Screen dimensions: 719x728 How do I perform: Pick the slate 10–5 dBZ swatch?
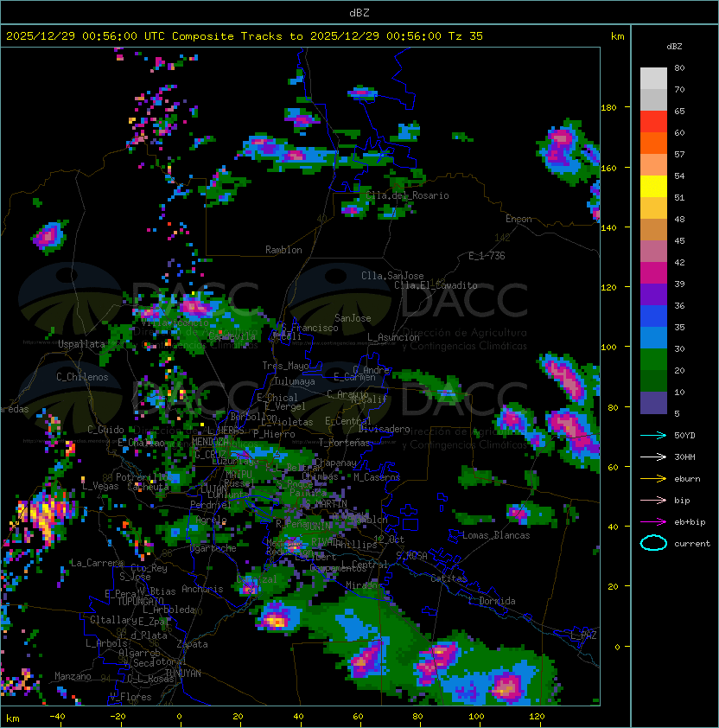click(653, 403)
